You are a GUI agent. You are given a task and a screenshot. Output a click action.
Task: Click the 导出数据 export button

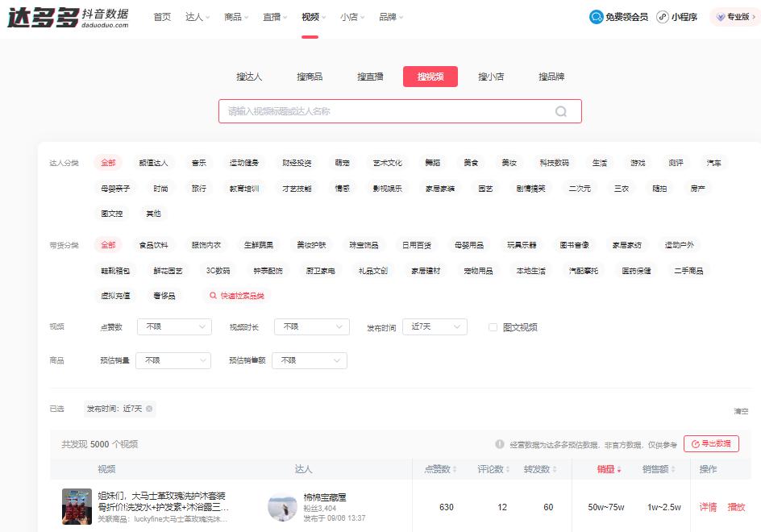[x=712, y=443]
